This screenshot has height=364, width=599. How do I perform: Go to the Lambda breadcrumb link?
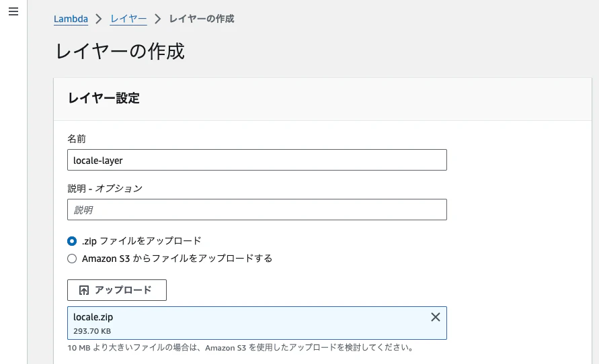point(71,19)
